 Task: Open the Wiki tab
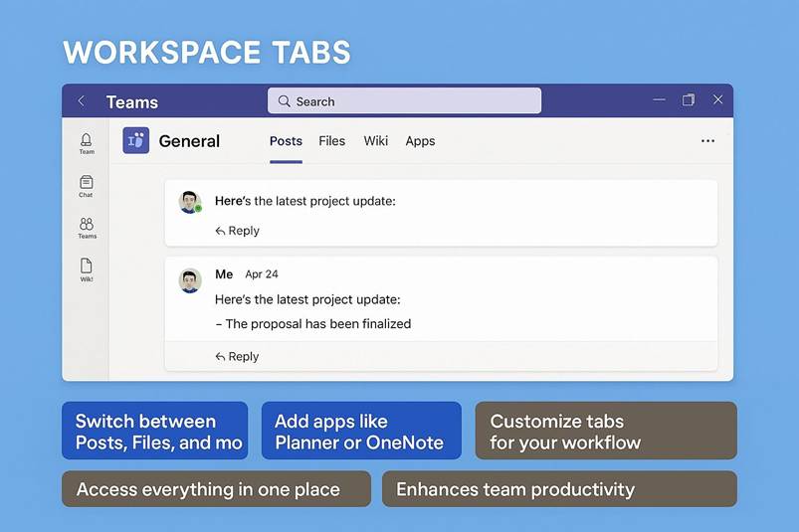(x=376, y=141)
